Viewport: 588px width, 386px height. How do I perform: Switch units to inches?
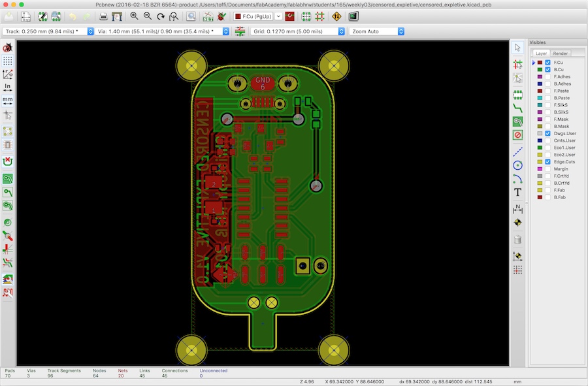7,88
